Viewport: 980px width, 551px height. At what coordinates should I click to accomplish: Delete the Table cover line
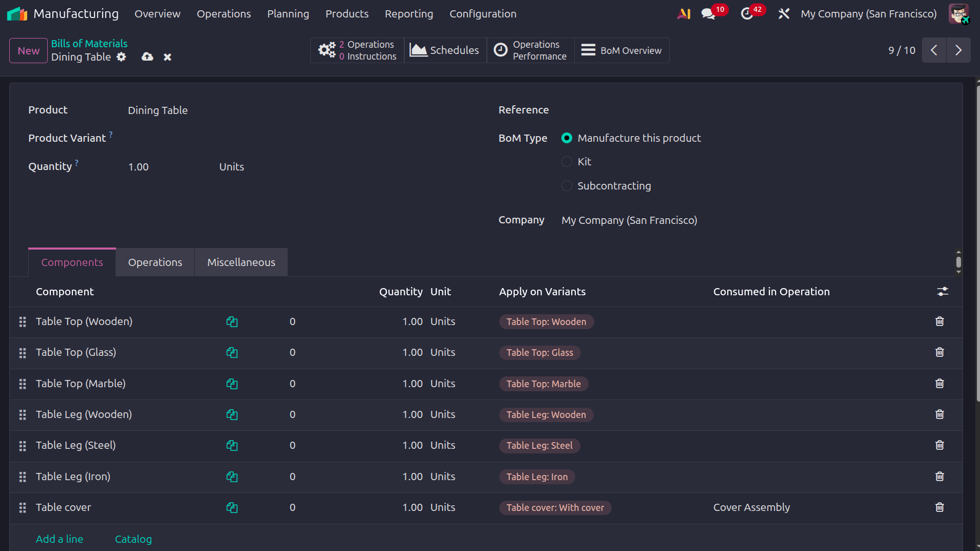[939, 507]
